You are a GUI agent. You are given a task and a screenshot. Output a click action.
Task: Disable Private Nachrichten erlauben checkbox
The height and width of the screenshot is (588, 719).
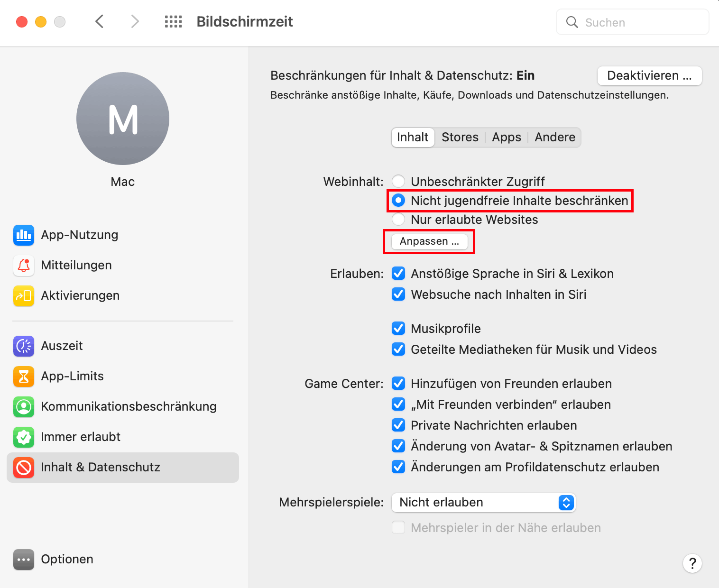click(398, 425)
